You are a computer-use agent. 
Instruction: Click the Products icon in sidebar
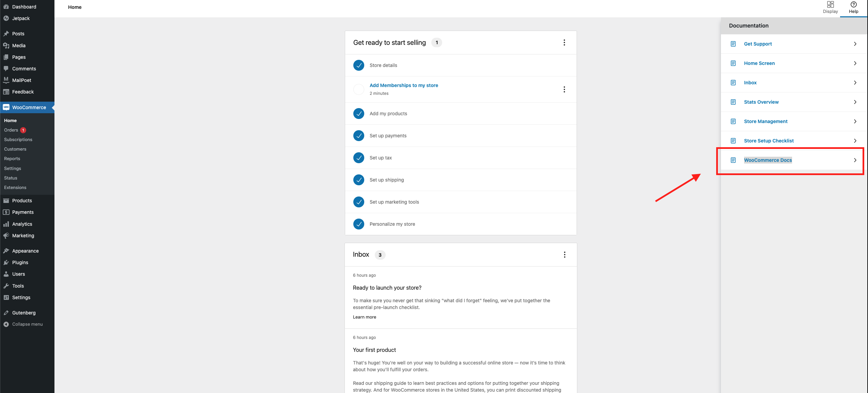6,201
